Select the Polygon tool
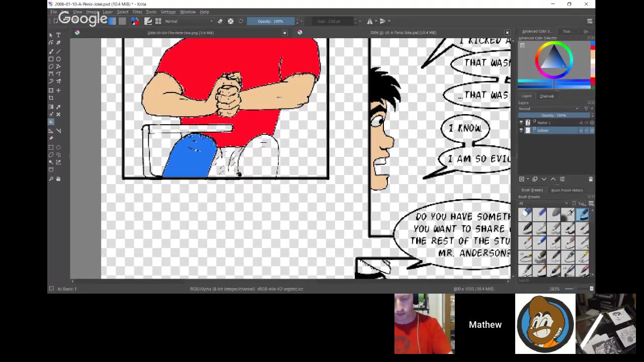644x362 pixels. click(51, 66)
